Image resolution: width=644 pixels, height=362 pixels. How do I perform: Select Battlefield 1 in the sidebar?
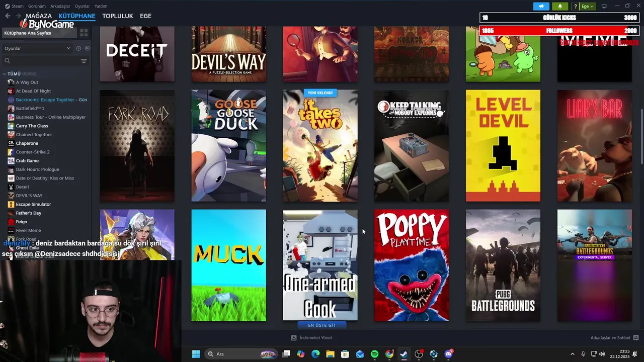[30, 108]
